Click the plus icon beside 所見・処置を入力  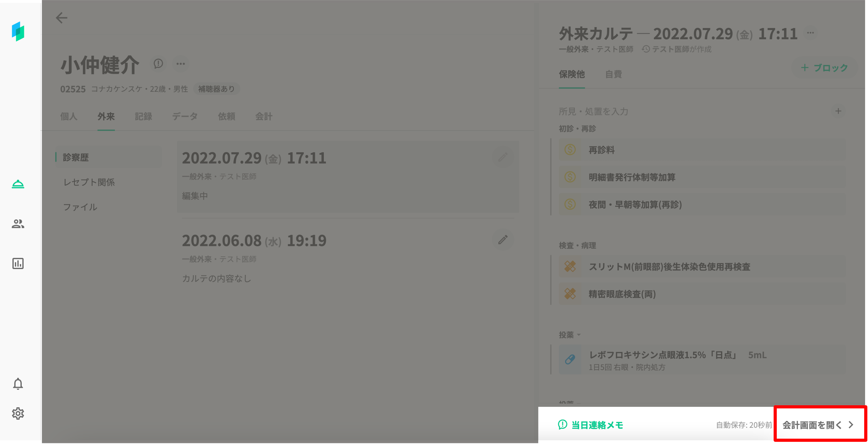[x=838, y=111]
